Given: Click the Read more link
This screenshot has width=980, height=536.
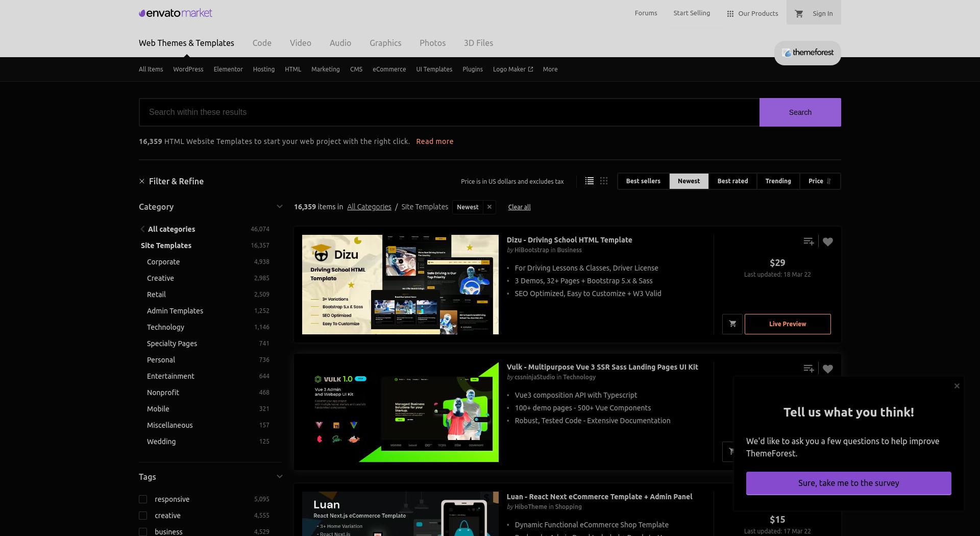Looking at the screenshot, I should [x=434, y=141].
